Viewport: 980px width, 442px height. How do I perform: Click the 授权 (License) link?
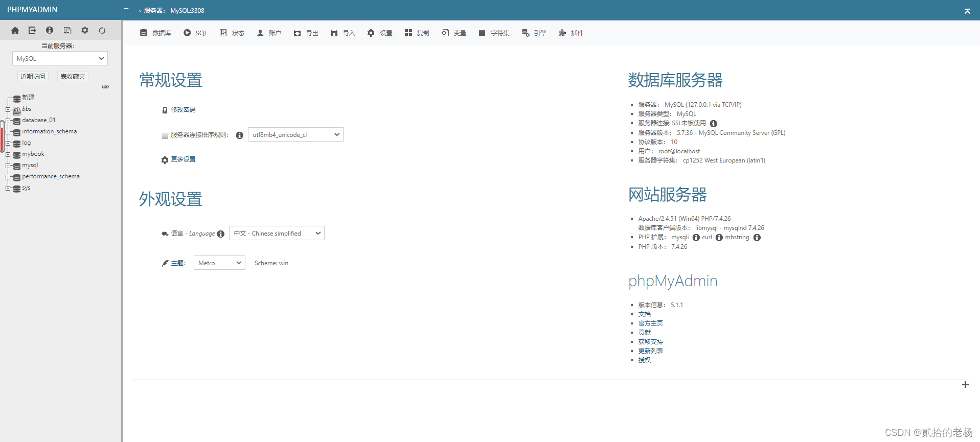click(x=645, y=360)
